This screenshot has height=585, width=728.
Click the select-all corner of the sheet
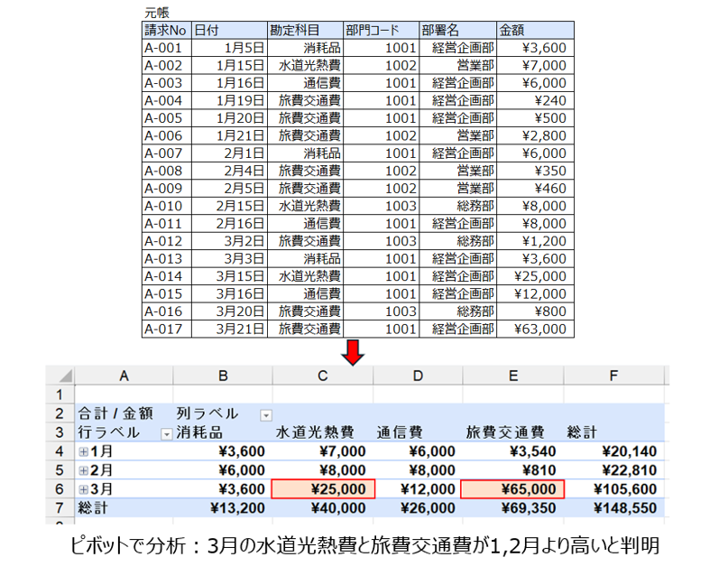(x=62, y=376)
